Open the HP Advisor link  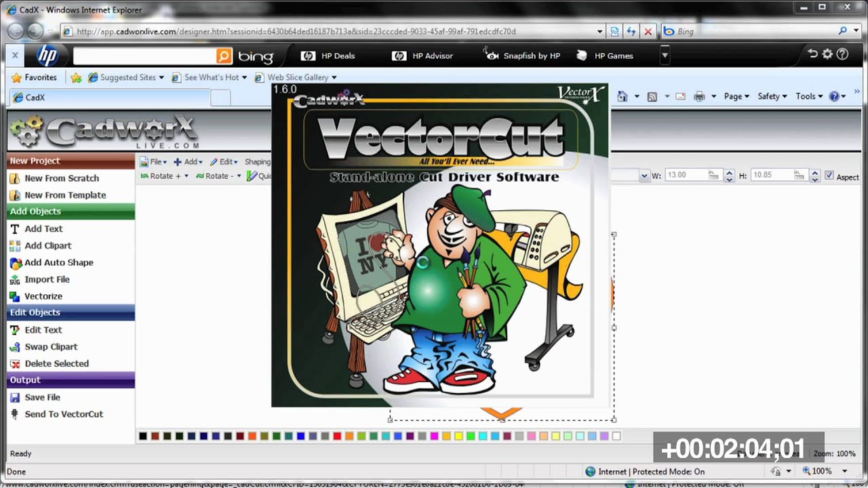click(422, 56)
